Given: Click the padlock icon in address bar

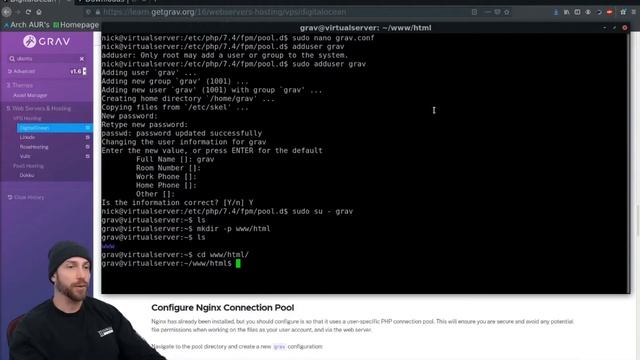Looking at the screenshot, I should pyautogui.click(x=98, y=12).
